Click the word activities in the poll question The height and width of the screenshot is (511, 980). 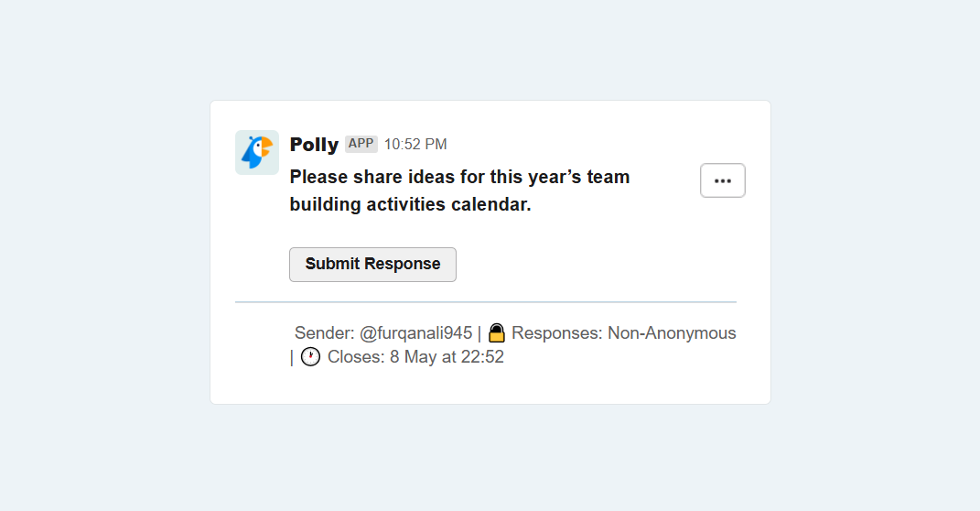(406, 204)
